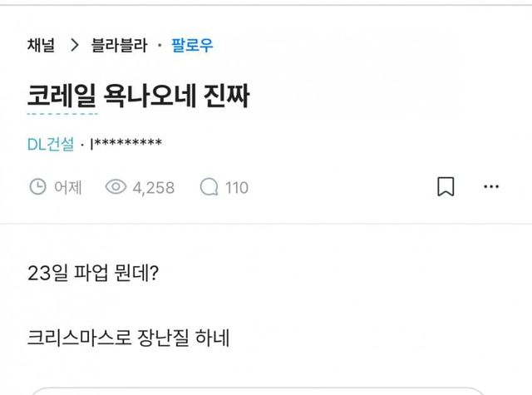Click the dot separator before 팔로우
Screen dimensions: 532x395
point(160,46)
